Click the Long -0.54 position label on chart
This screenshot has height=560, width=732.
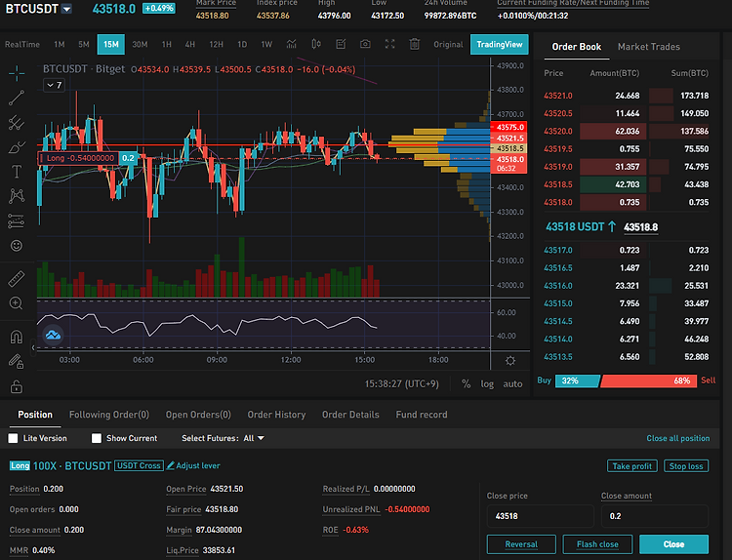coord(78,158)
